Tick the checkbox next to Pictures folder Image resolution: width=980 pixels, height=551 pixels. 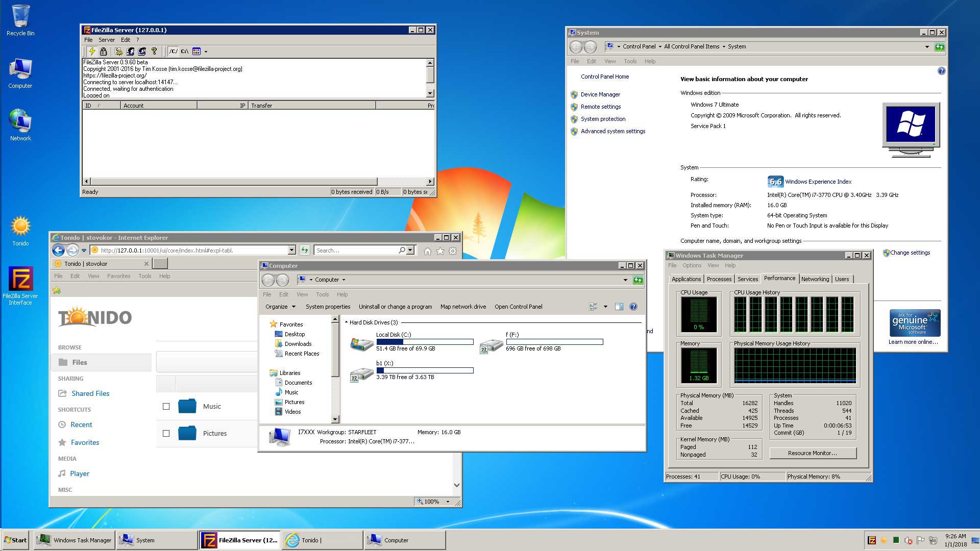(x=166, y=433)
